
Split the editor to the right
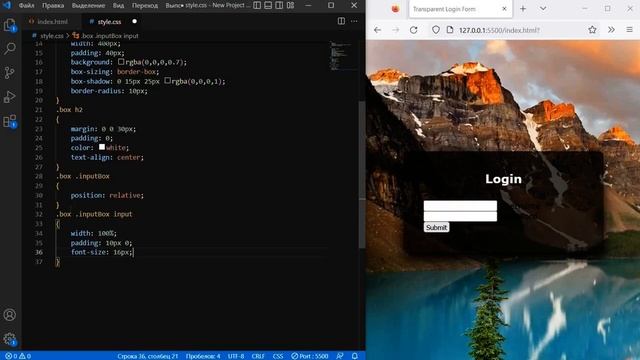pos(341,21)
